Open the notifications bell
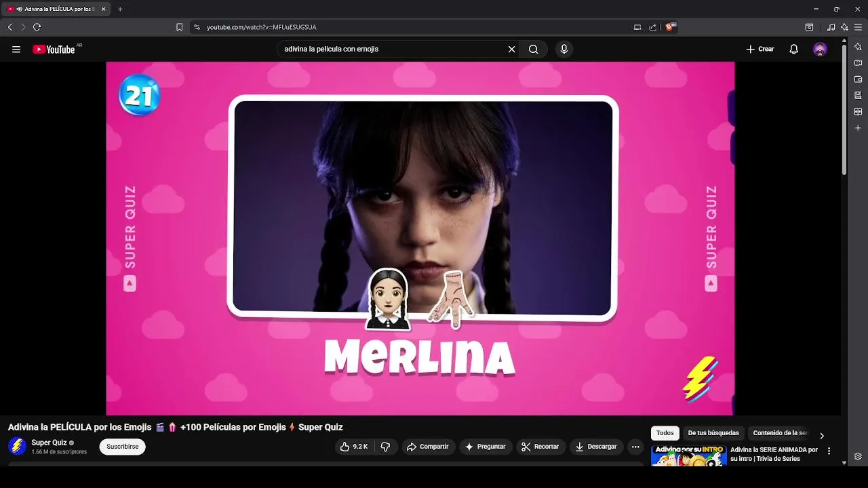 (793, 49)
